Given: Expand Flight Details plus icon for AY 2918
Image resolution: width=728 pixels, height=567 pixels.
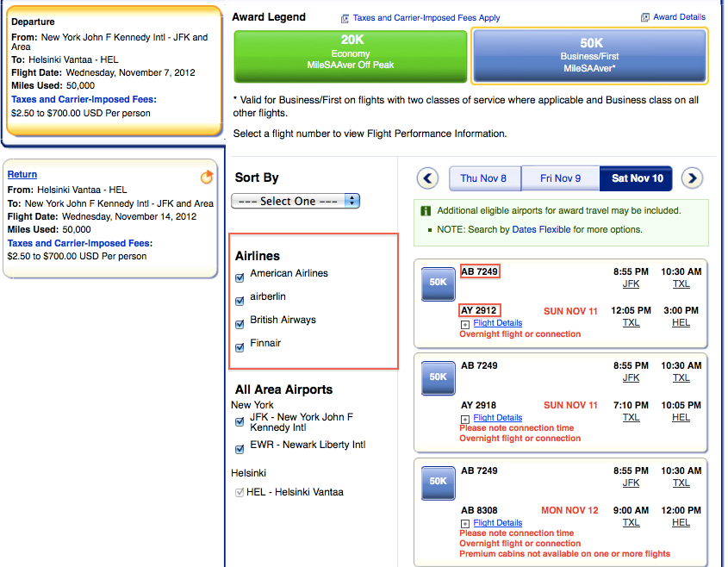Looking at the screenshot, I should (464, 419).
